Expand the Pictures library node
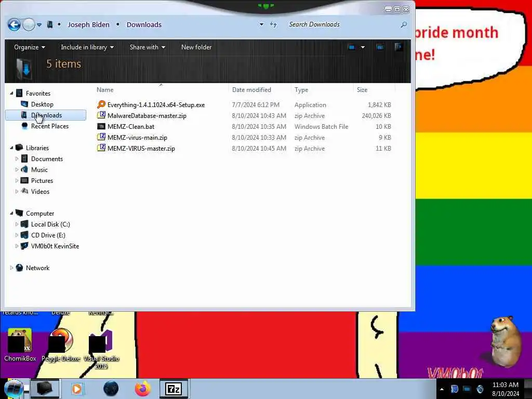The height and width of the screenshot is (399, 532). tap(17, 180)
